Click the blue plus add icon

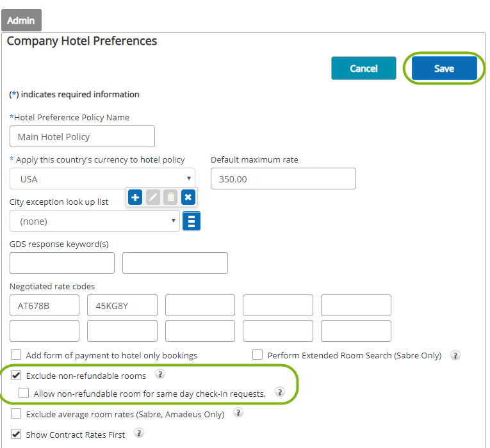tap(135, 197)
